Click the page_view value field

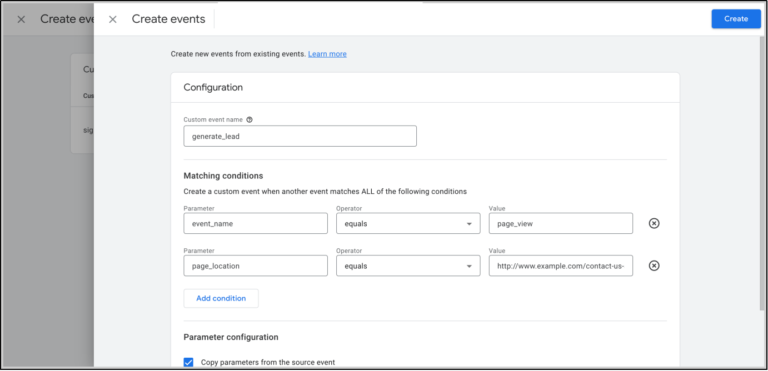(x=561, y=223)
